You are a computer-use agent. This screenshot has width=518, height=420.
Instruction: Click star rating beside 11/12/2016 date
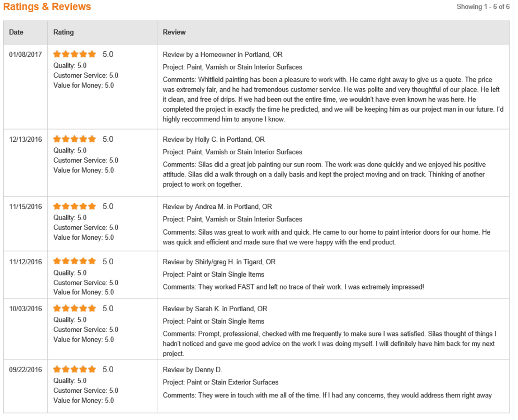pyautogui.click(x=74, y=261)
